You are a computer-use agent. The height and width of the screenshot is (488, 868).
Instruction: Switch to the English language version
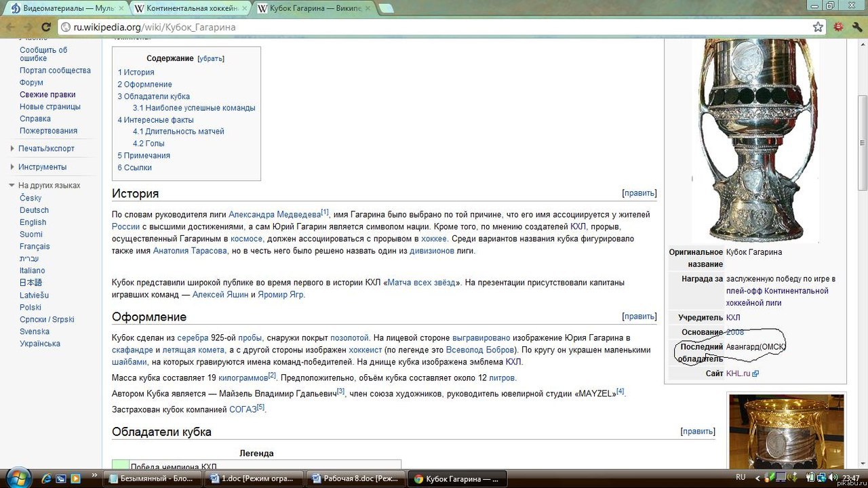coord(33,222)
